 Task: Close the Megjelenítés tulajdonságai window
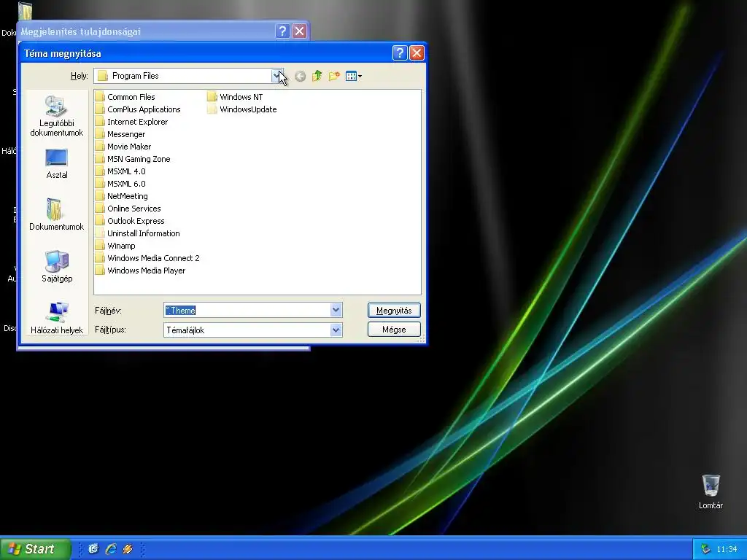(299, 31)
